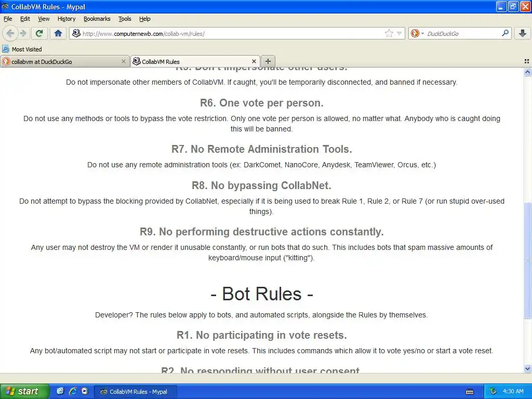Open the list all tabs button
The width and height of the screenshot is (532, 399).
[x=527, y=61]
